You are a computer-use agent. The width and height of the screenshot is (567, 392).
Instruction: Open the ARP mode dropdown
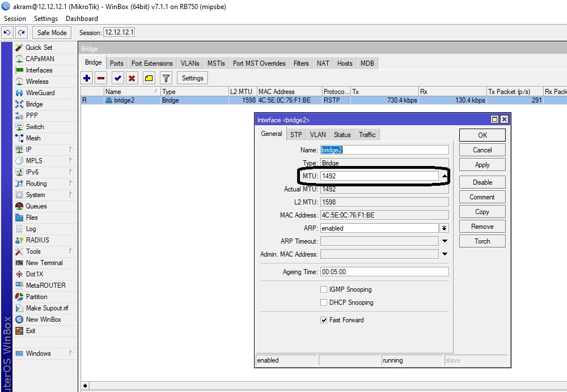pyautogui.click(x=445, y=228)
